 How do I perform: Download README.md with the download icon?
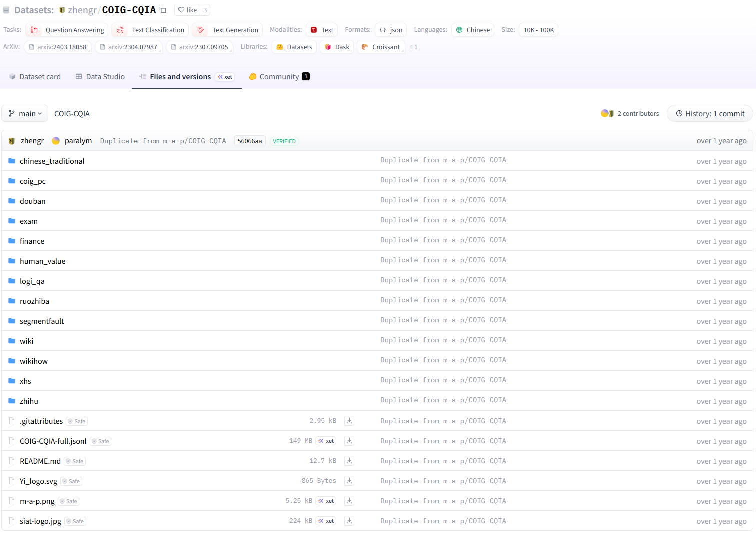click(x=349, y=461)
